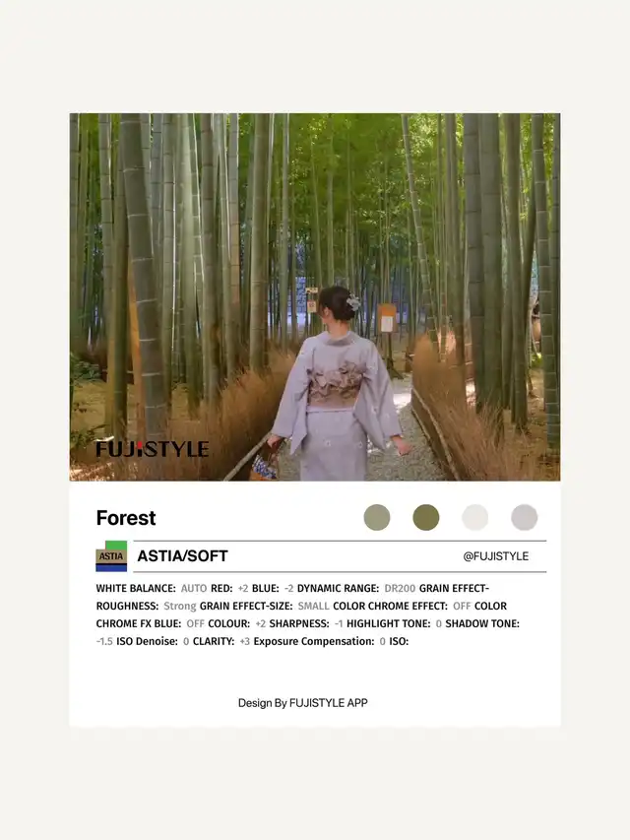The width and height of the screenshot is (630, 840).
Task: Click the CLARITY +3 setting
Action: pyautogui.click(x=221, y=641)
